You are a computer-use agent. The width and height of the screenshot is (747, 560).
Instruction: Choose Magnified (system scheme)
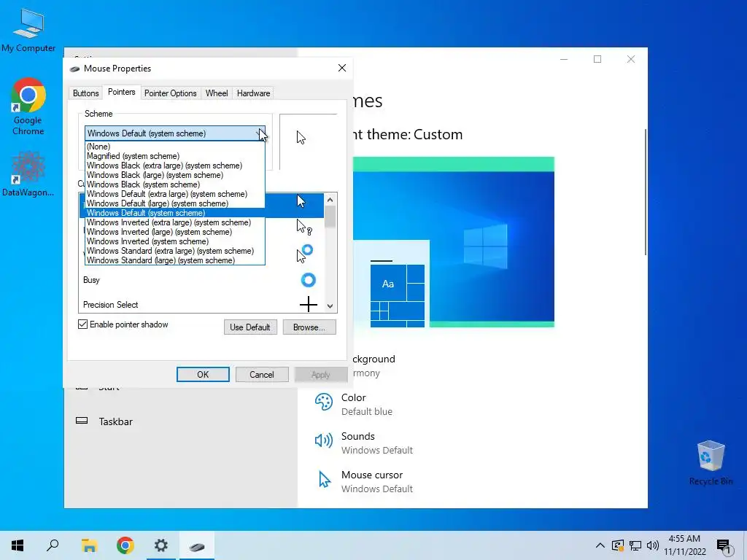click(175, 156)
